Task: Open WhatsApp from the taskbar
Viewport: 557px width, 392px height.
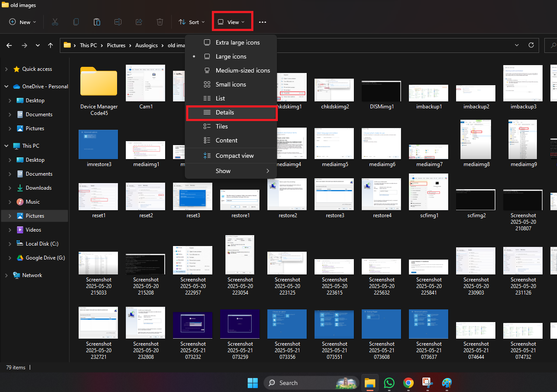Action: 389,383
